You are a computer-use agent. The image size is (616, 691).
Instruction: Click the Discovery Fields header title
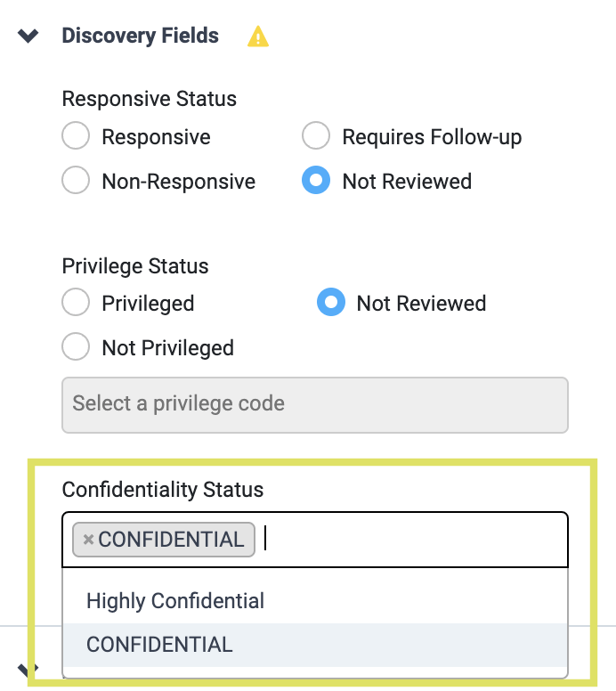pyautogui.click(x=140, y=37)
